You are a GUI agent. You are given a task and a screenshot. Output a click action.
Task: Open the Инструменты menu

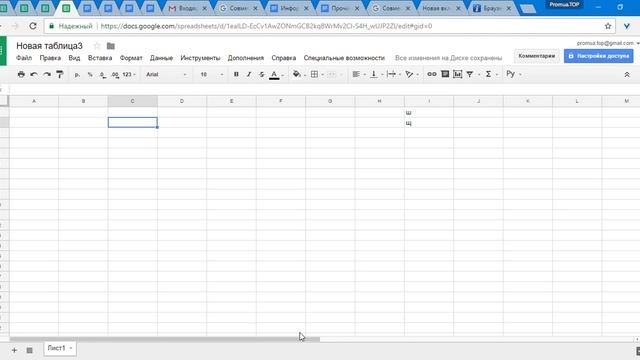point(200,58)
